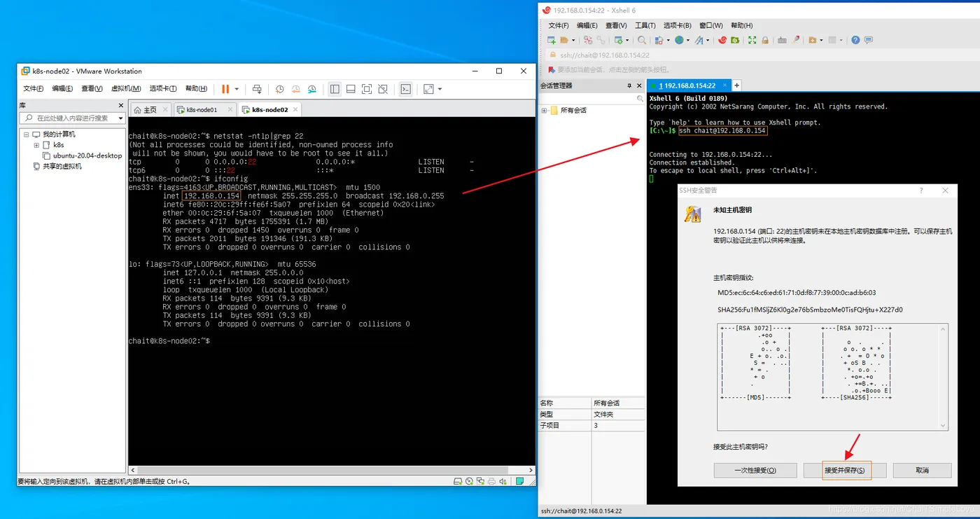Image resolution: width=980 pixels, height=519 pixels.
Task: Open VMware 虚拟机(M) menu
Action: 126,89
